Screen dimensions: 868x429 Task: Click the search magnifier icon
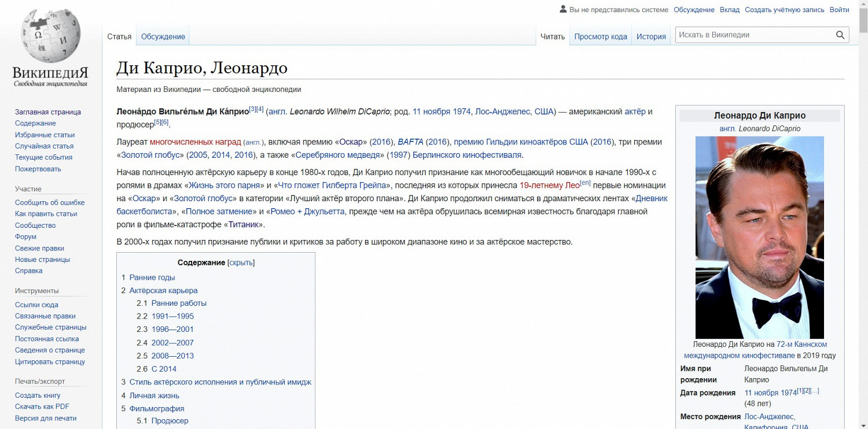[x=840, y=35]
